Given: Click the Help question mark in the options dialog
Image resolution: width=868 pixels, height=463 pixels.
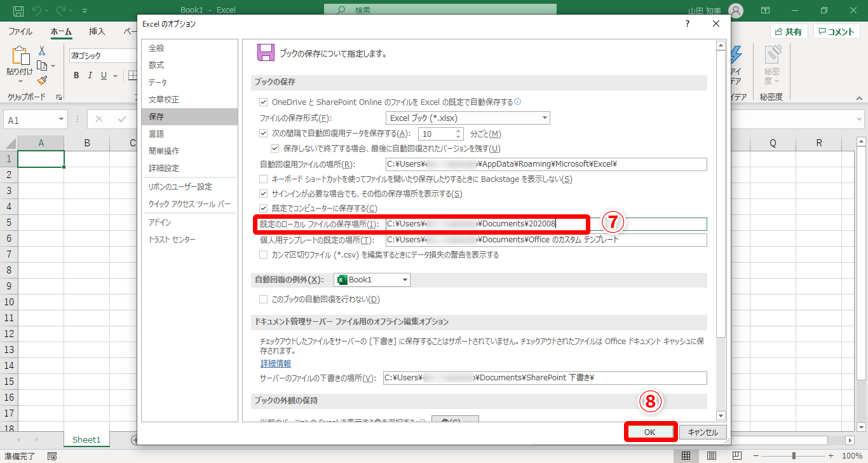Looking at the screenshot, I should coord(687,24).
